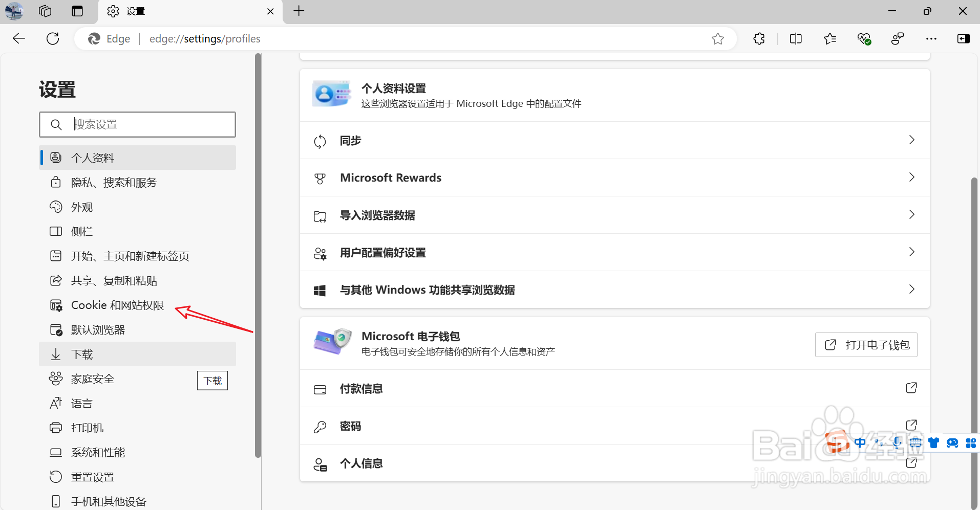
Task: Click the profile avatar in title bar
Action: (14, 11)
